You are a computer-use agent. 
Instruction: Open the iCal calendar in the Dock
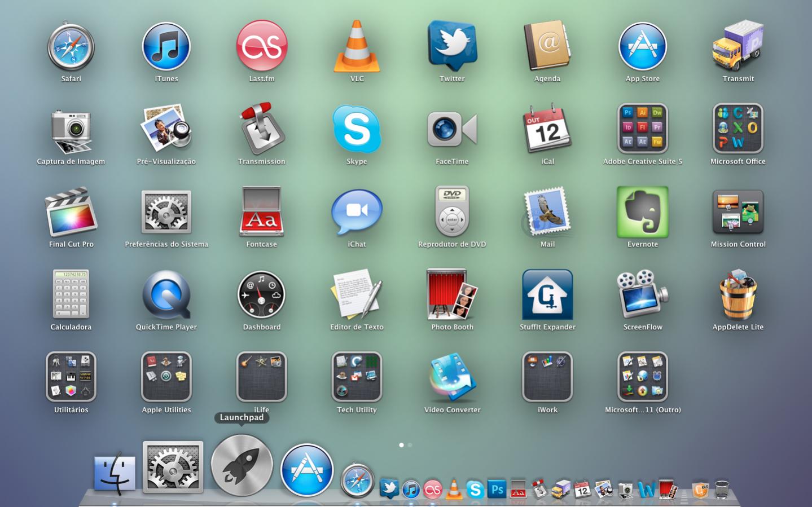coord(582,489)
